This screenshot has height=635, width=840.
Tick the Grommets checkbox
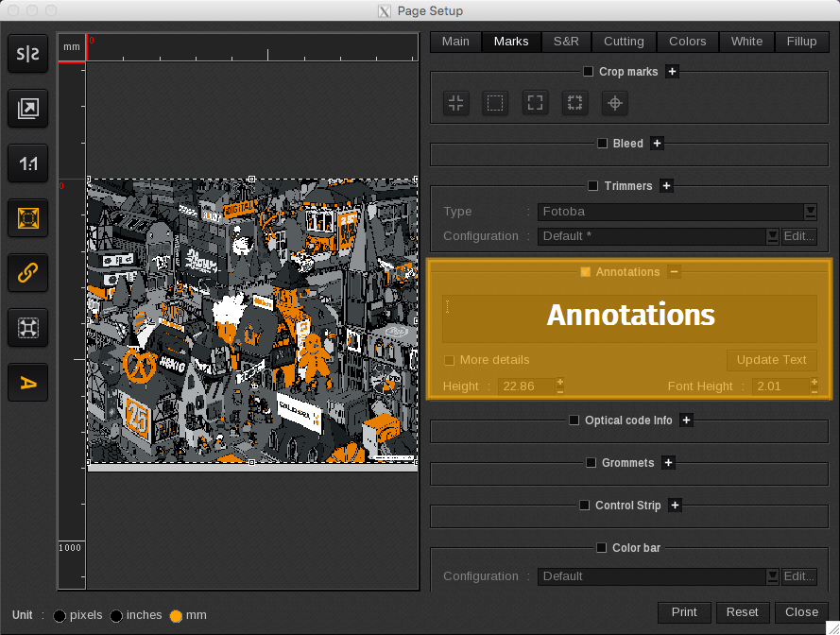(x=591, y=463)
